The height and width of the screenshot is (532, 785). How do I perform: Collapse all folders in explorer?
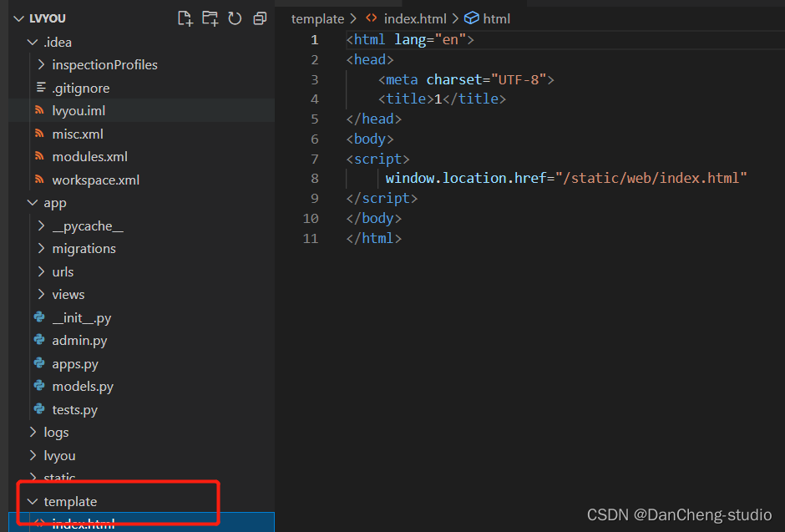coord(260,18)
